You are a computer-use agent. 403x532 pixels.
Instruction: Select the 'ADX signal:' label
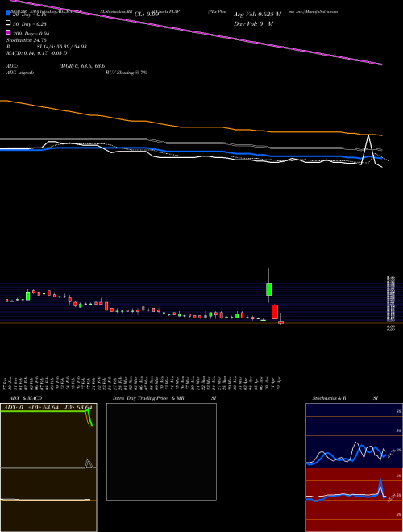pyautogui.click(x=20, y=73)
